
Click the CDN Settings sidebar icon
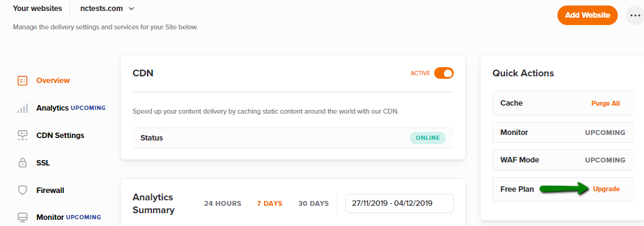pyautogui.click(x=23, y=136)
